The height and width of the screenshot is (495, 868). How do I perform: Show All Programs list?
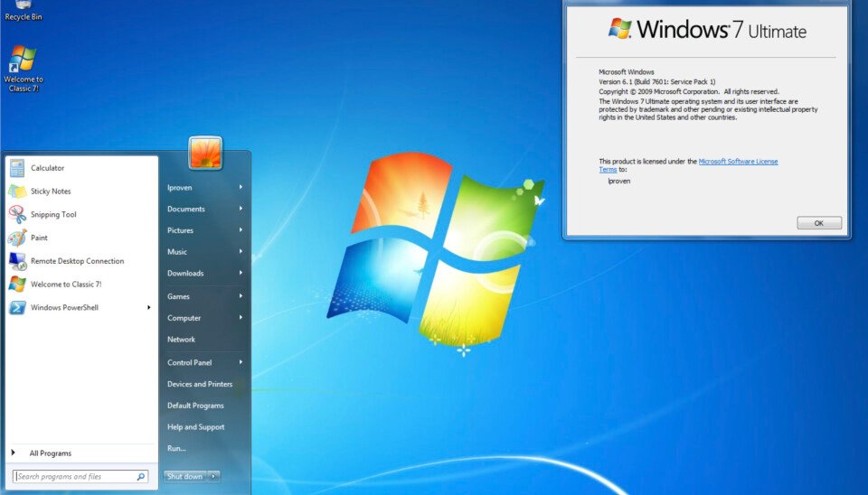(51, 453)
